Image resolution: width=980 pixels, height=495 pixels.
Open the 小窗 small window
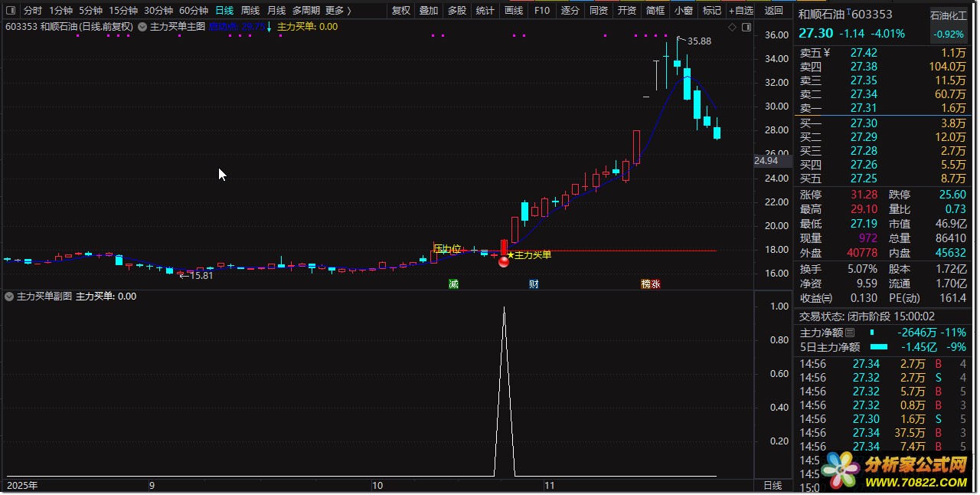pyautogui.click(x=684, y=11)
